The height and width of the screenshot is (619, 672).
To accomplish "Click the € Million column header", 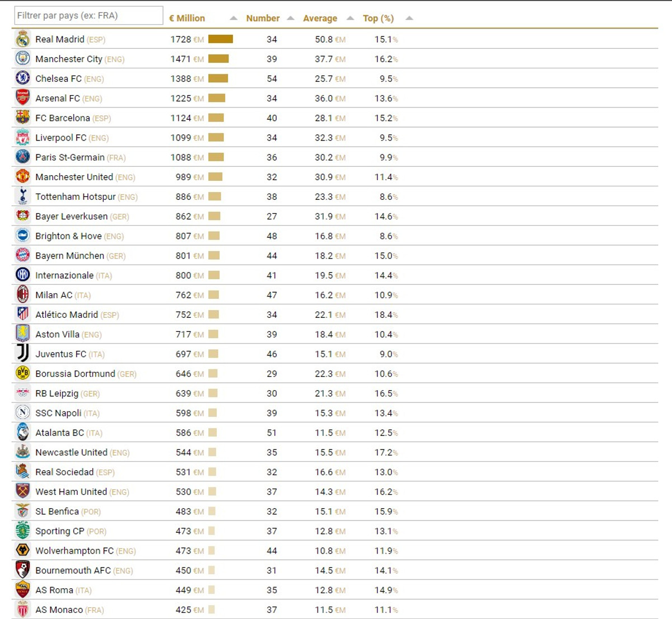I will (187, 18).
